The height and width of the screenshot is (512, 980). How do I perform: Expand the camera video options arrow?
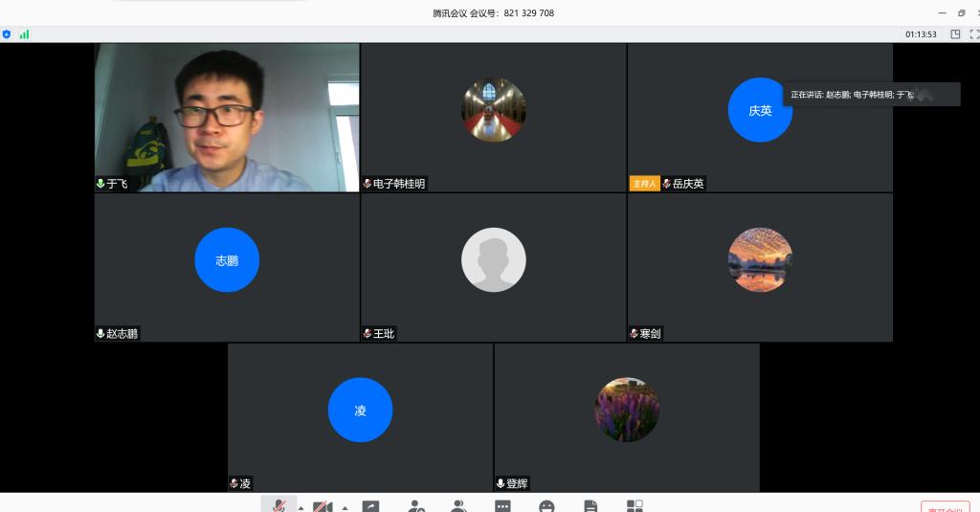(344, 507)
